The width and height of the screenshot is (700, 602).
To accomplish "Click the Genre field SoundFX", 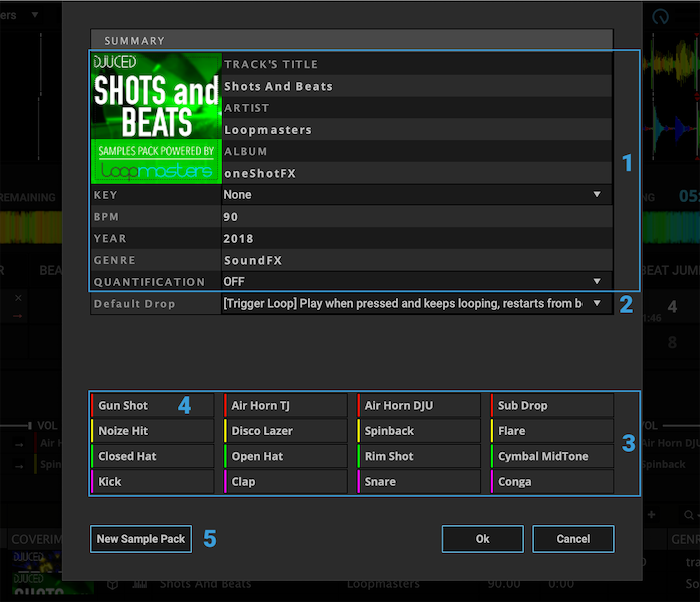I will (x=415, y=260).
